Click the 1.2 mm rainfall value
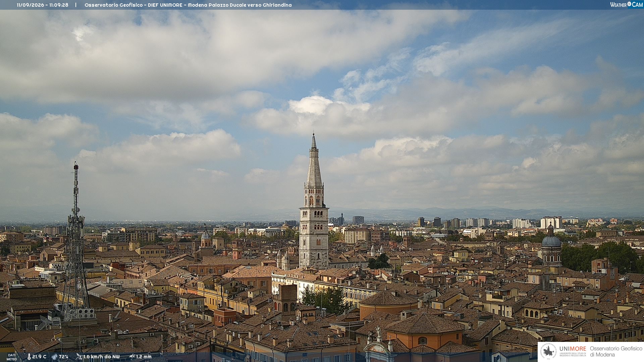Screen dimensions: 644x362 pyautogui.click(x=144, y=357)
